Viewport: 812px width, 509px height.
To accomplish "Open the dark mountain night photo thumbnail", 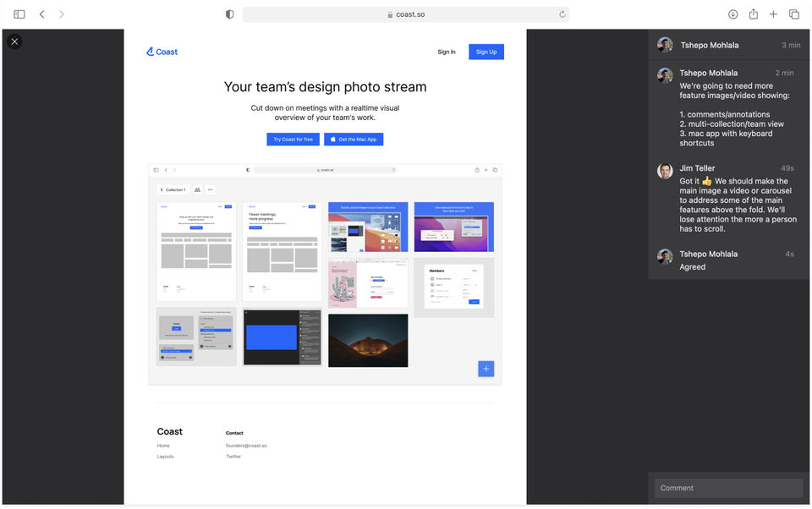I will [x=368, y=340].
